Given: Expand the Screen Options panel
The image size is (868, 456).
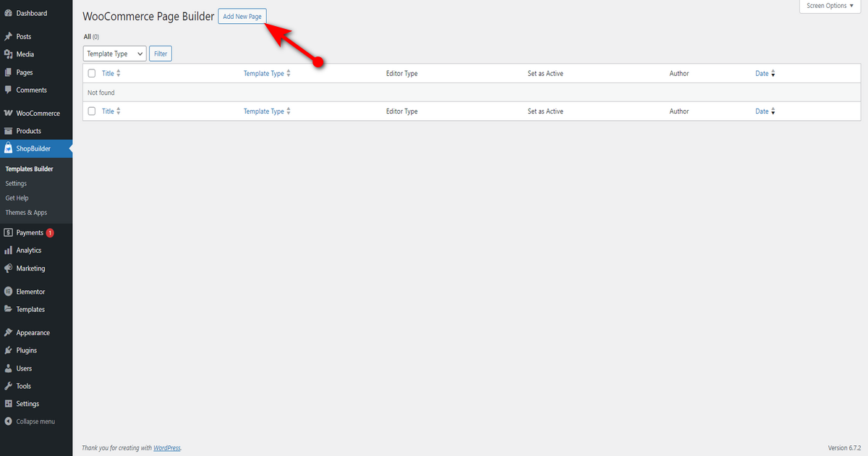Looking at the screenshot, I should pyautogui.click(x=831, y=6).
